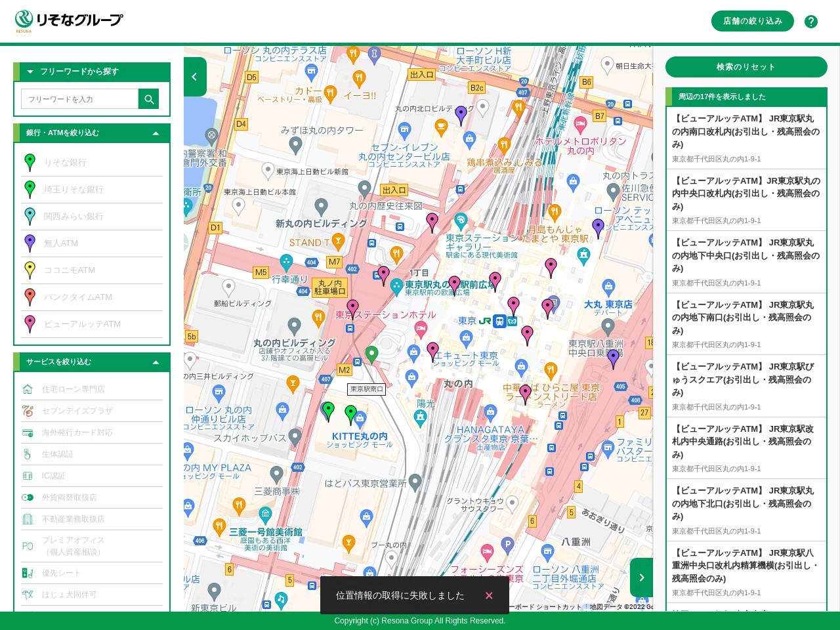Open the help question mark icon

click(811, 22)
